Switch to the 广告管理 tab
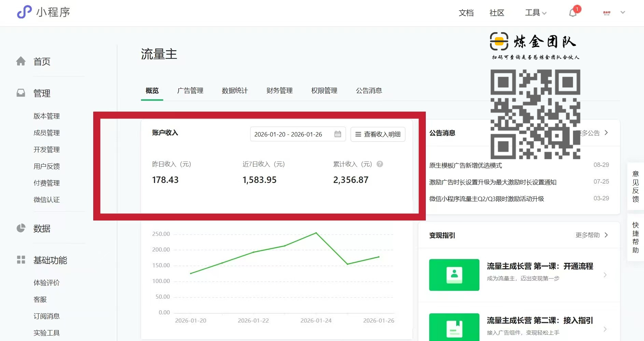The image size is (644, 341). pos(190,90)
